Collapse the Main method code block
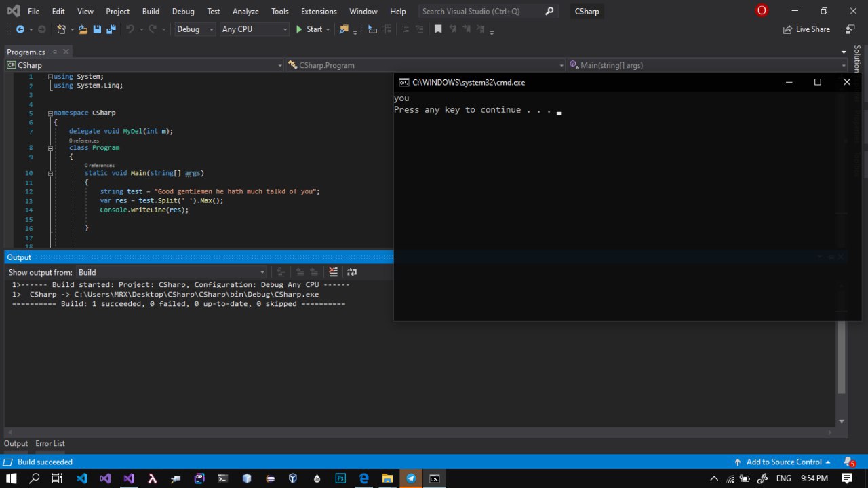 coord(50,173)
